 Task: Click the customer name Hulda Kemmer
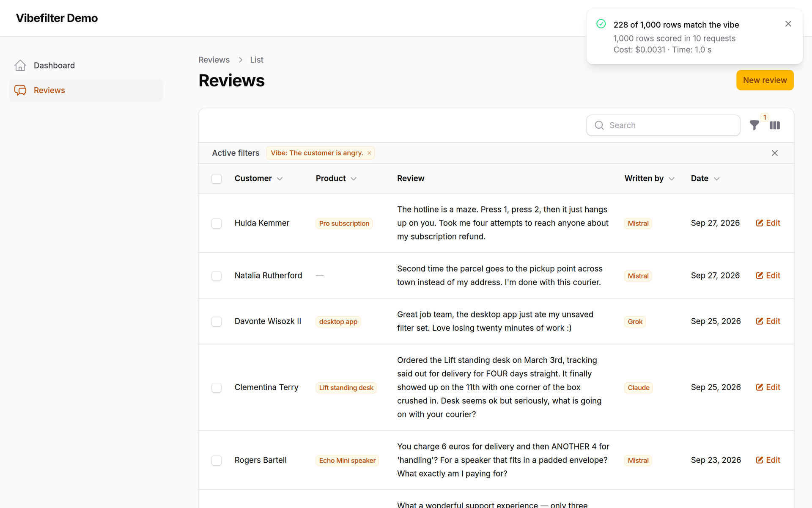(x=262, y=223)
